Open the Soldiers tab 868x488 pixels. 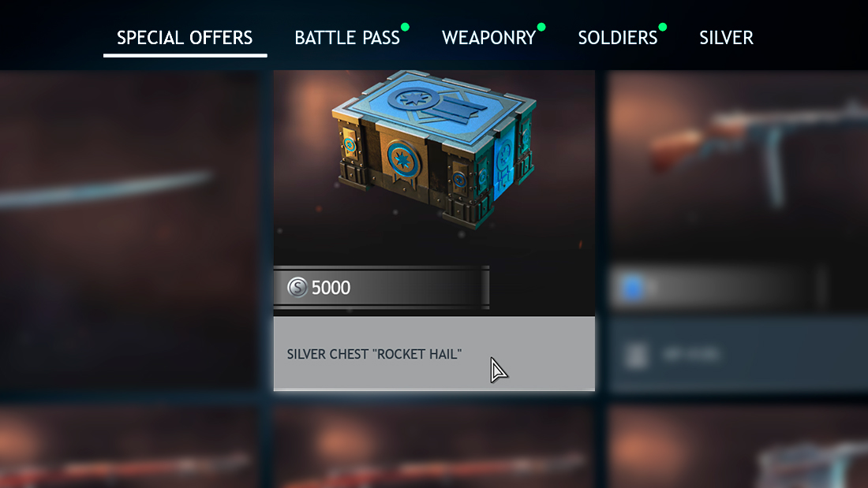[x=617, y=38]
